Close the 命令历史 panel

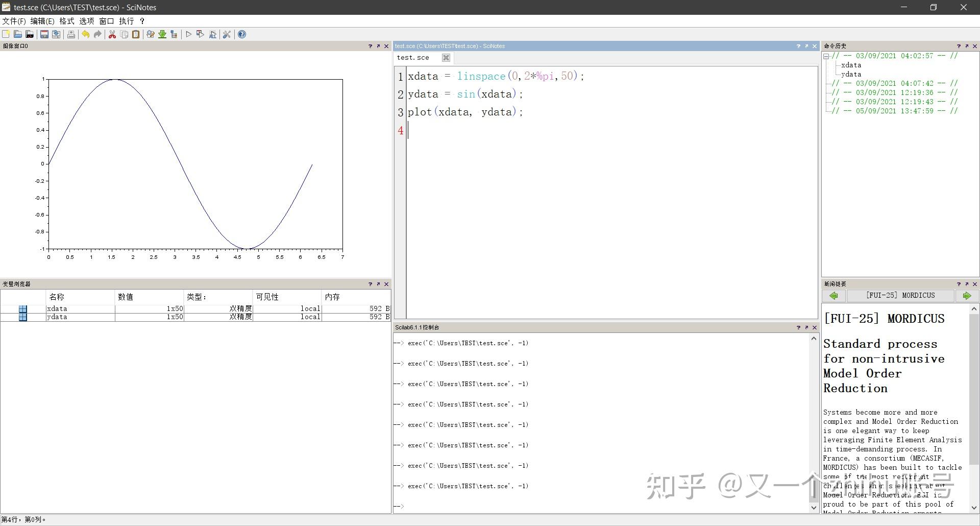(975, 46)
